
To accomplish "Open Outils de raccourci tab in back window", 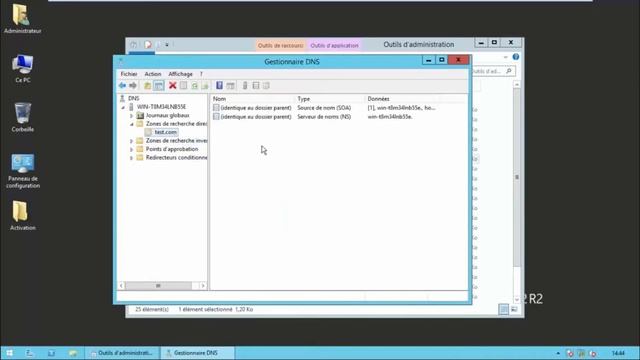I will 280,45.
